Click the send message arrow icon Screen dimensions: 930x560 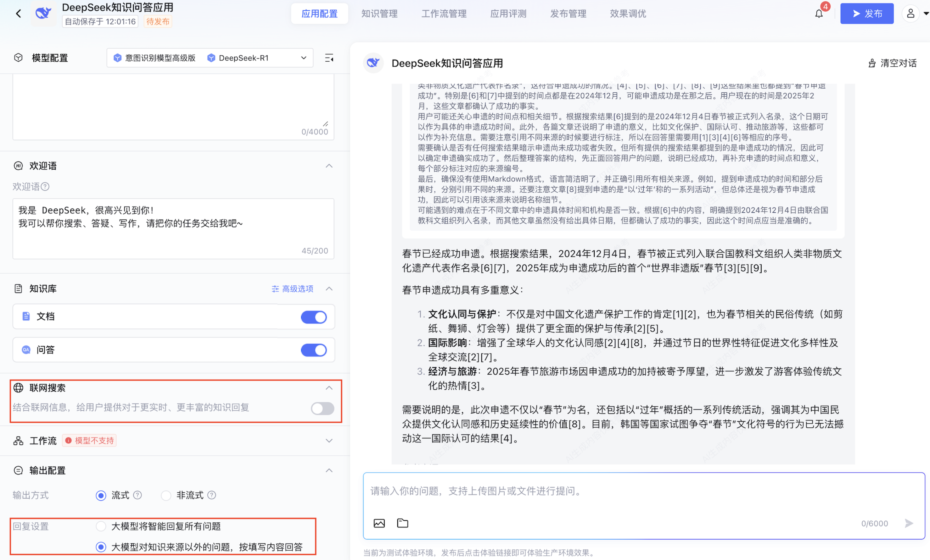tap(909, 523)
